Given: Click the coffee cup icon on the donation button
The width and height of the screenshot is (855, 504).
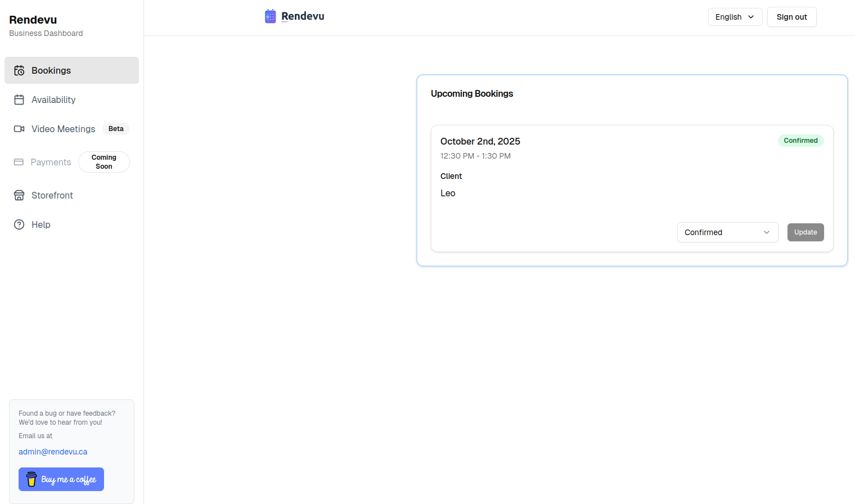Looking at the screenshot, I should click(x=30, y=479).
